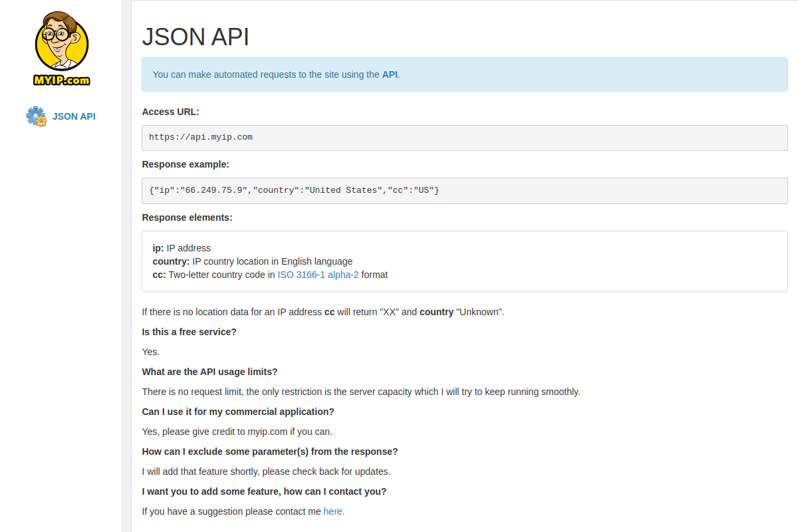Follow the bold API link in the blue notice
Image resolution: width=798 pixels, height=532 pixels.
tap(390, 74)
